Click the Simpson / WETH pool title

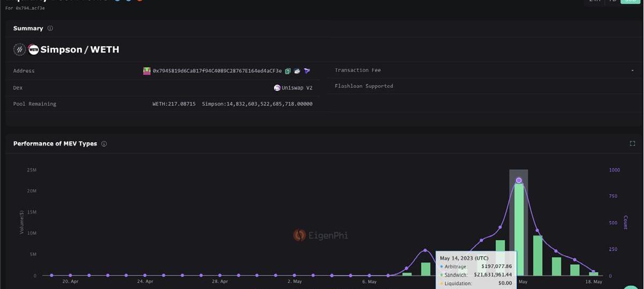[x=80, y=50]
